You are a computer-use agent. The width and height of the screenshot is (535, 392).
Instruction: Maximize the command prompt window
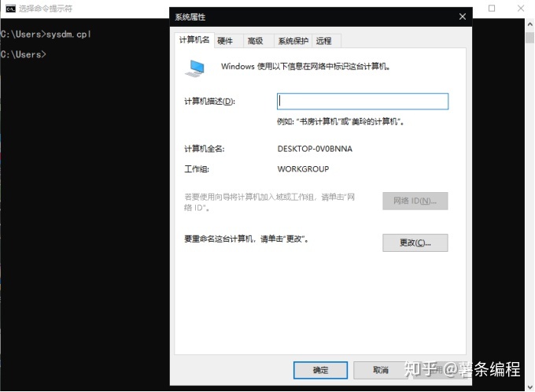coord(492,8)
